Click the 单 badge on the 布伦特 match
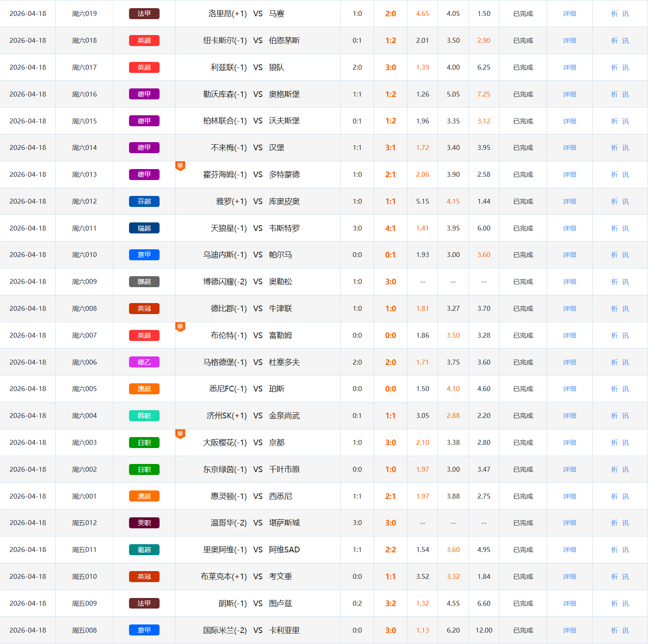The width and height of the screenshot is (648, 644). (x=180, y=327)
